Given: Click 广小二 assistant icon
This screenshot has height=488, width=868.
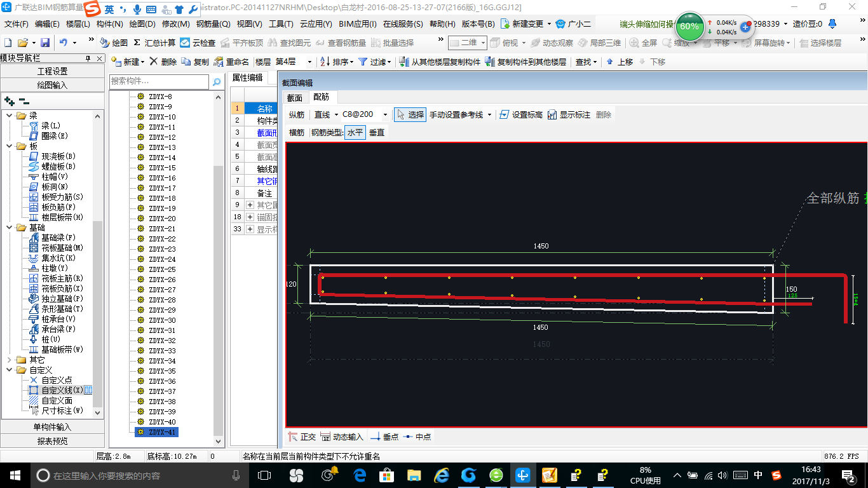Looking at the screenshot, I should [573, 24].
